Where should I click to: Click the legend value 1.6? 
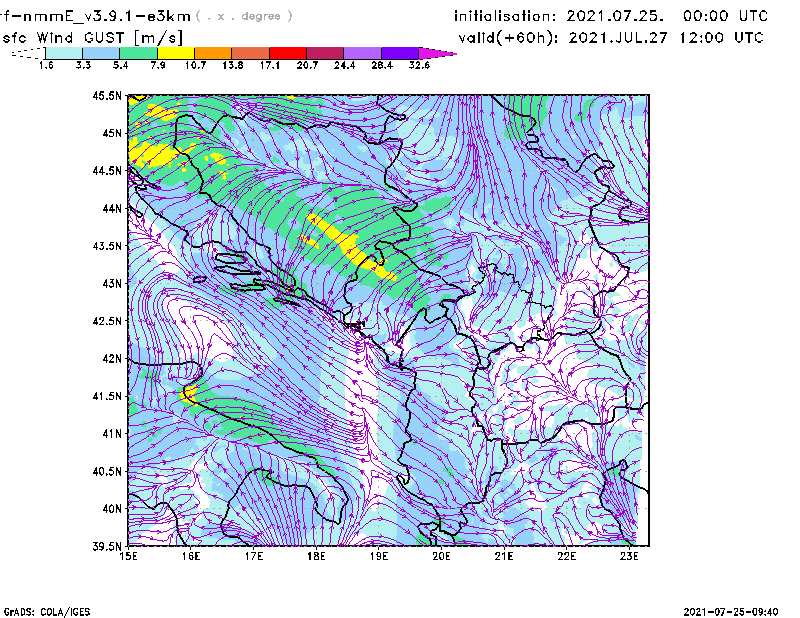(x=46, y=65)
